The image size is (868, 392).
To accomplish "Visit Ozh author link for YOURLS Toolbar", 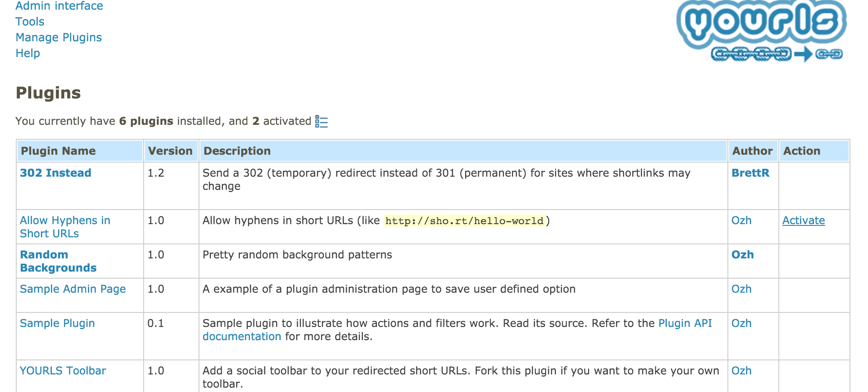I will [x=741, y=370].
